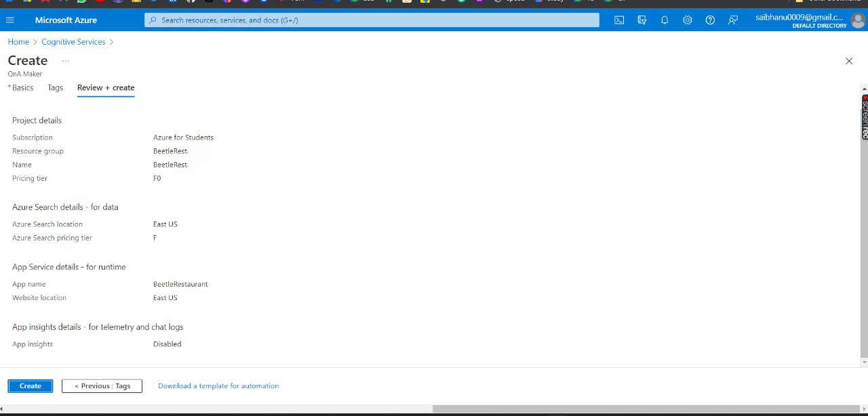Click 'Azure Search details - for data' heading
The width and height of the screenshot is (868, 416).
click(65, 207)
